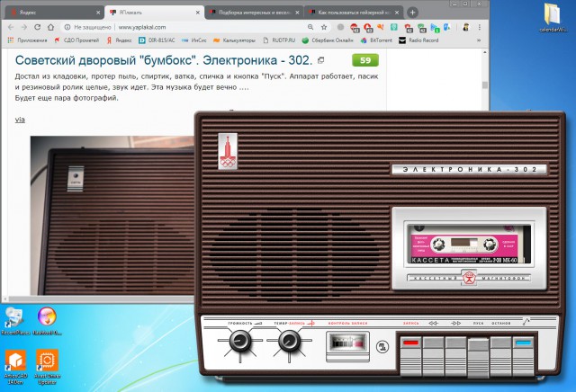Switch to the Подборка интересных tab
576x392 pixels.
(x=254, y=13)
